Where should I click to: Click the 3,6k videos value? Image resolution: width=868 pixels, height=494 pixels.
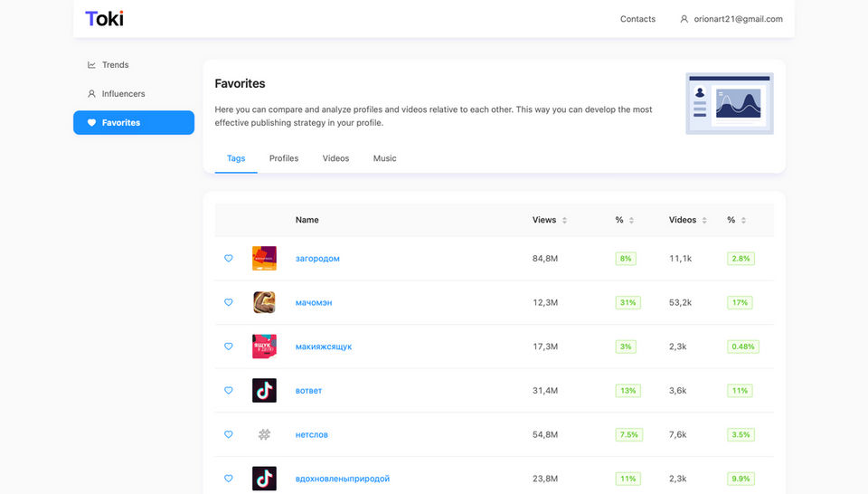coord(677,391)
